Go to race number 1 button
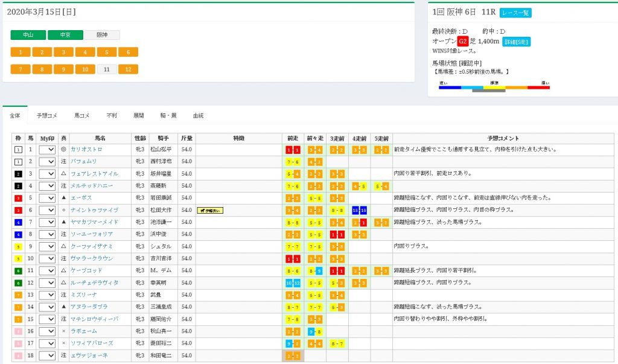Viewport: 618px width, 364px height. [x=21, y=52]
